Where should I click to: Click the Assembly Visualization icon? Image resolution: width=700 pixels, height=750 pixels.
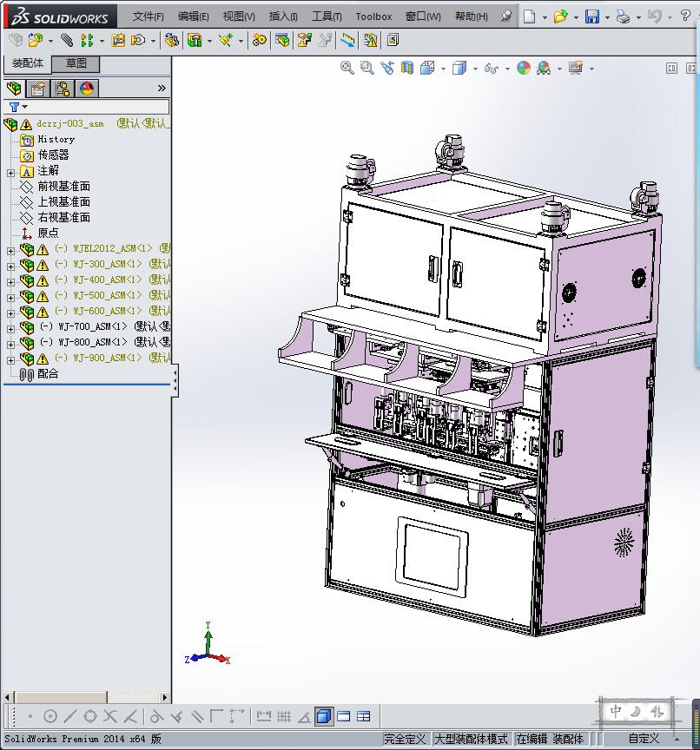tap(393, 40)
